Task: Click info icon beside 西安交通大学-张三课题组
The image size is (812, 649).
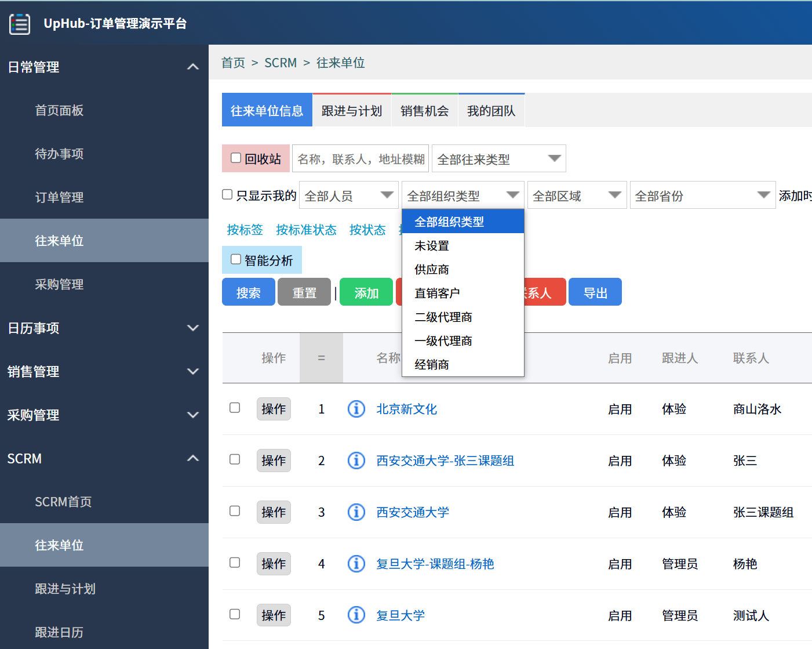Action: (x=356, y=461)
